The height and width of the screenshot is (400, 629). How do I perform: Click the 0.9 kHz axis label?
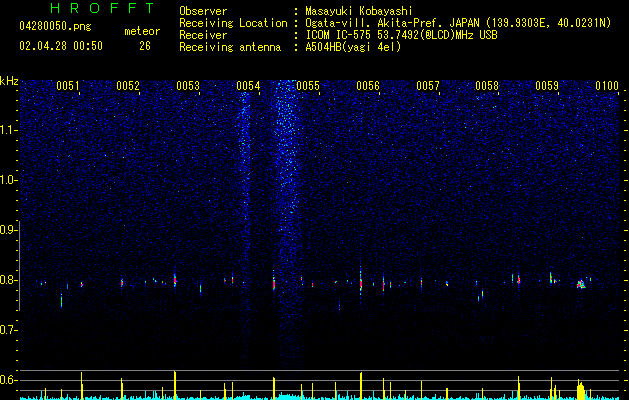(8, 230)
